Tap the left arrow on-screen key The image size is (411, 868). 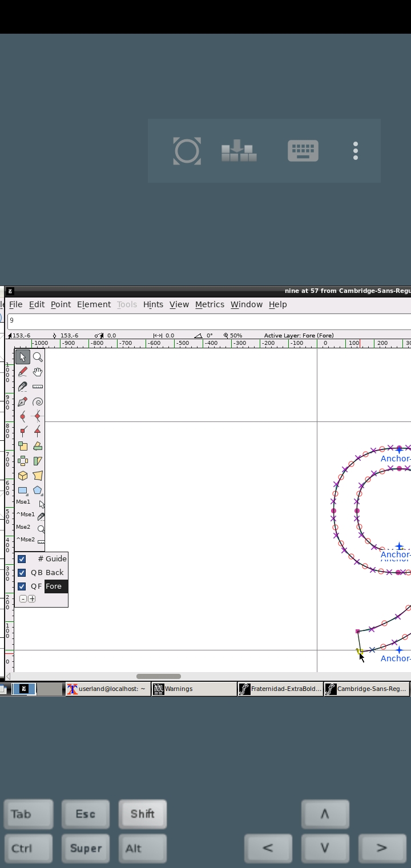(x=268, y=849)
